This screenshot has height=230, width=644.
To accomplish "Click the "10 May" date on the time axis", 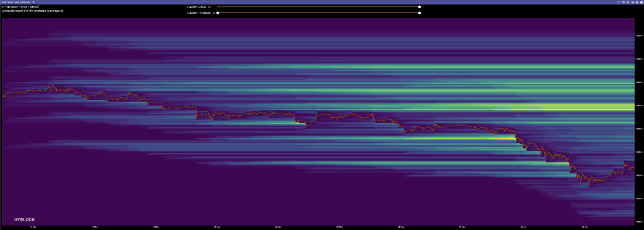I will [x=33, y=227].
